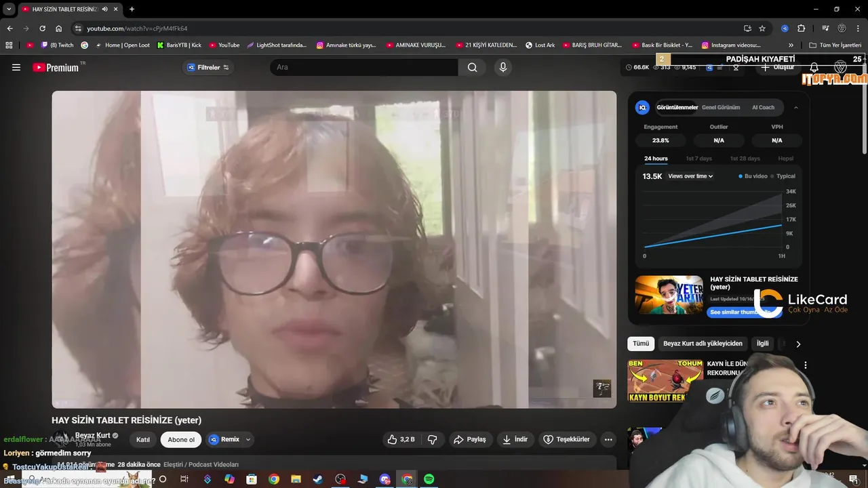Open Task View in the taskbar
This screenshot has height=488, width=868.
[x=184, y=479]
